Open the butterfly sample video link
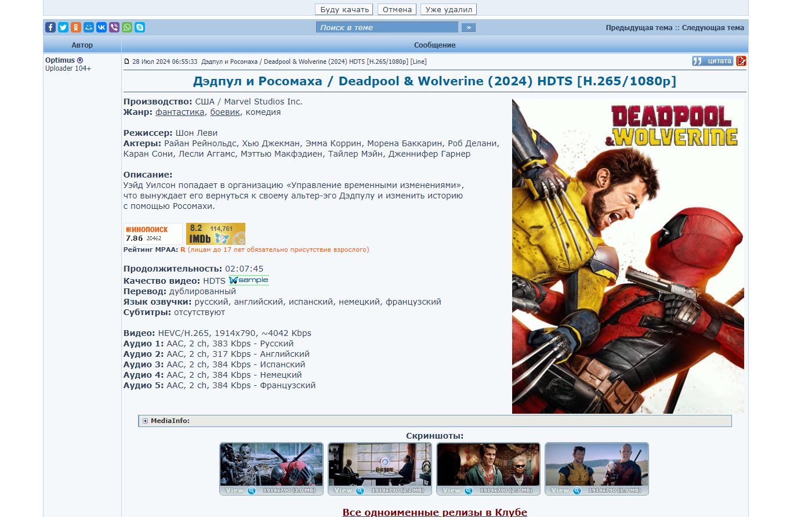 tap(248, 280)
